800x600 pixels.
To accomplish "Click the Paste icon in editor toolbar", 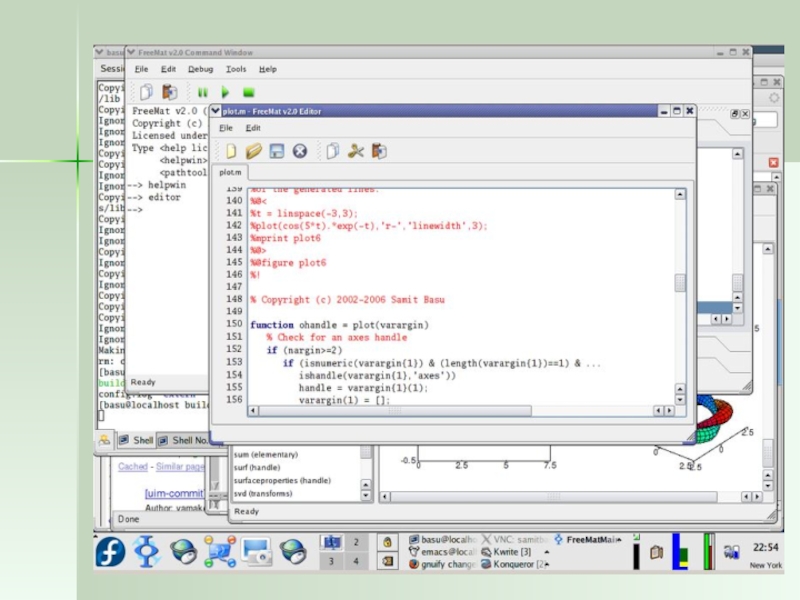I will [x=379, y=151].
